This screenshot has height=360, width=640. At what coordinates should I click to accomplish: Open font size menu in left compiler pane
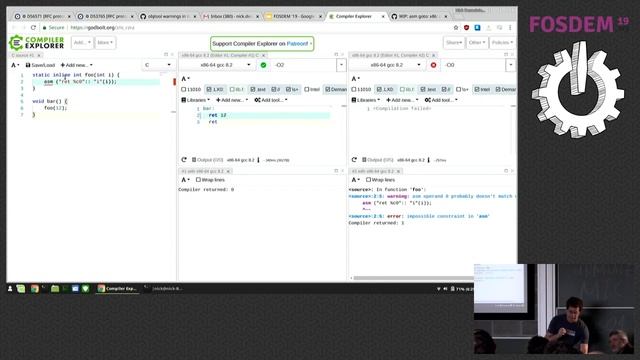185,78
